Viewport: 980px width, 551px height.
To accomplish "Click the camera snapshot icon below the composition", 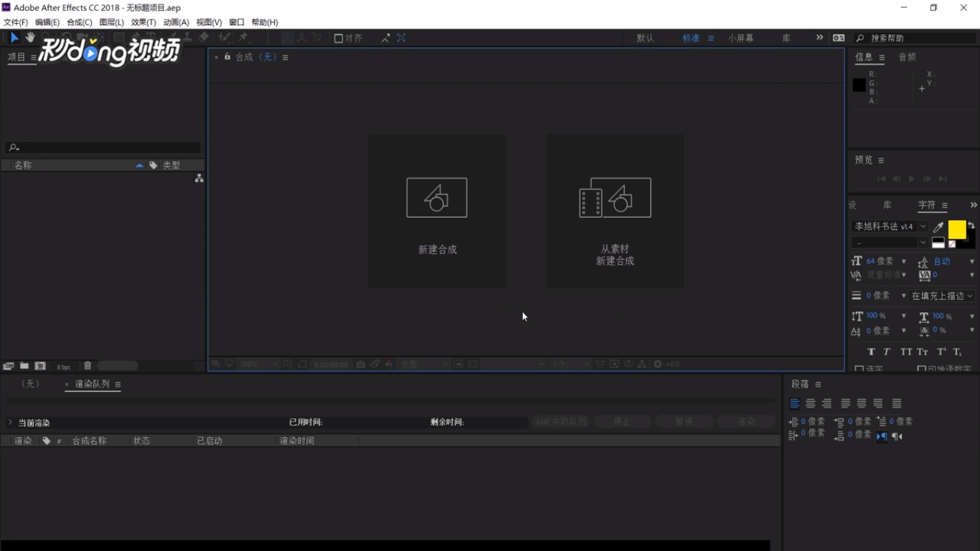I will point(360,364).
